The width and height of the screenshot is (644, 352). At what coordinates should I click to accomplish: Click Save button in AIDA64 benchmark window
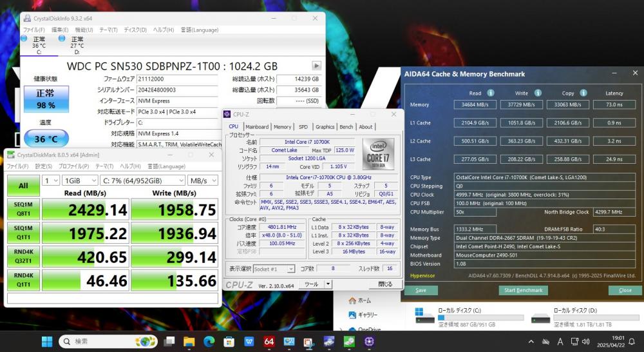(421, 290)
